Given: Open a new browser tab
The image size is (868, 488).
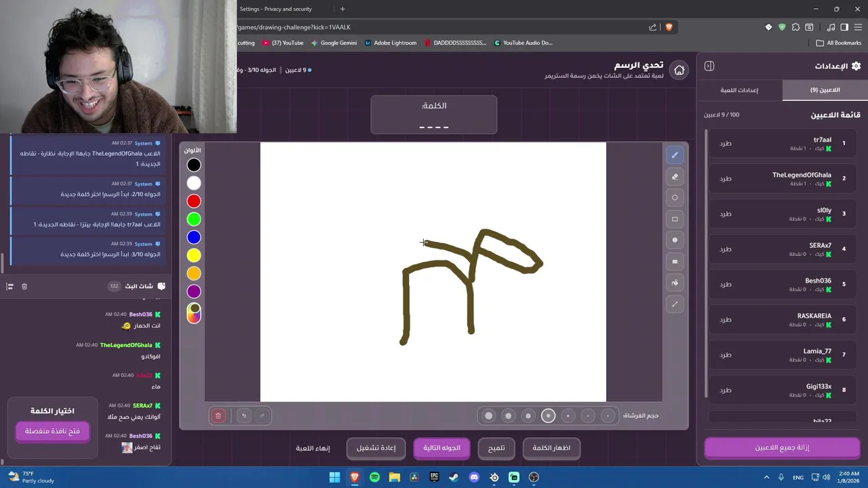Looking at the screenshot, I should [342, 9].
